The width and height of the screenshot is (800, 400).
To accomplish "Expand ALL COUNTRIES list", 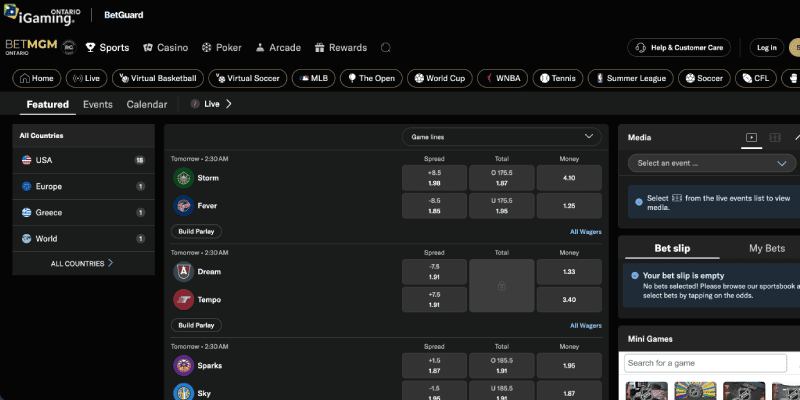I will coord(83,263).
